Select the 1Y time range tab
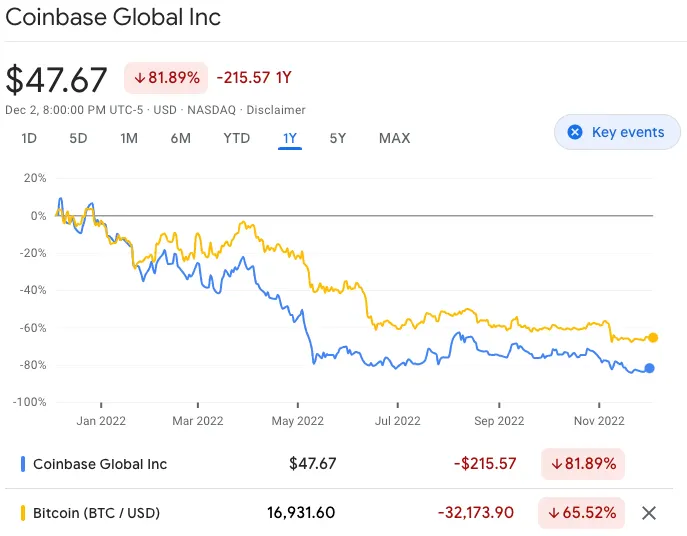 (290, 138)
